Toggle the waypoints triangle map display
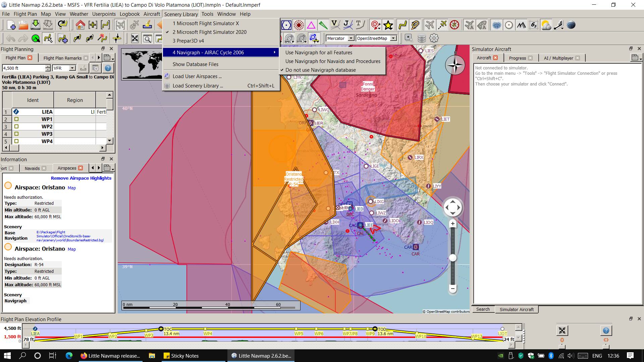644x362 pixels. coord(311,25)
